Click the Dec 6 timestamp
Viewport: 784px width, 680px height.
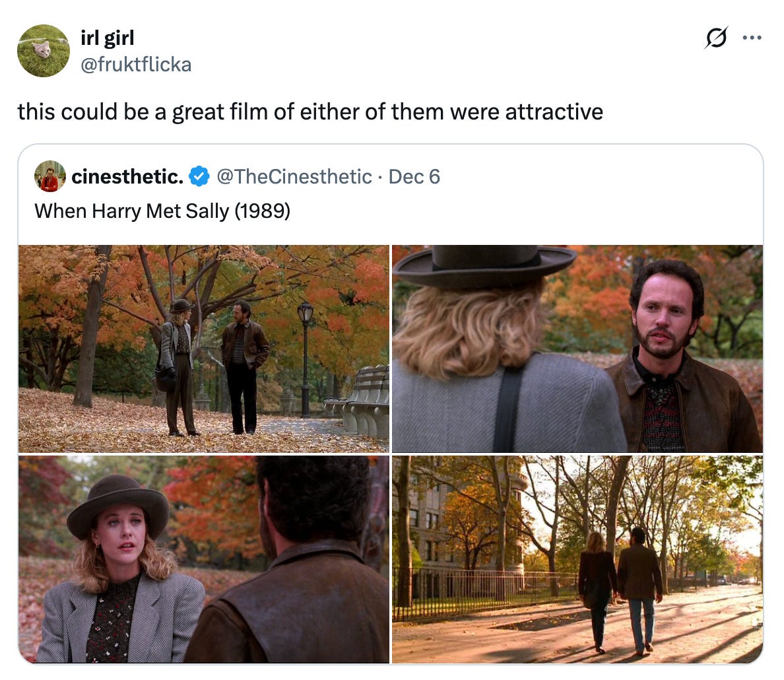tap(414, 176)
